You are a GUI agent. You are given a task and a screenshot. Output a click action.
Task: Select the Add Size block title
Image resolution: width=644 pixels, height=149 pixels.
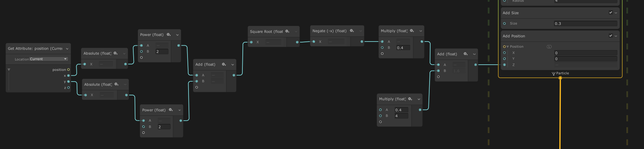click(511, 13)
